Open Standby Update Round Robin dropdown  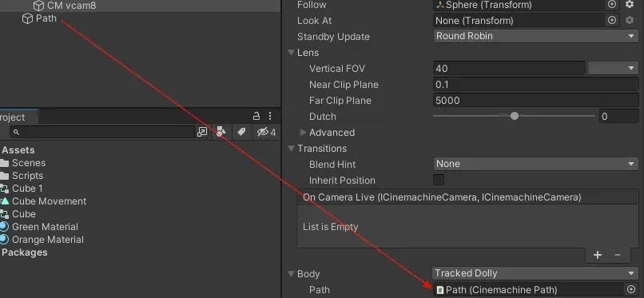[x=535, y=36]
